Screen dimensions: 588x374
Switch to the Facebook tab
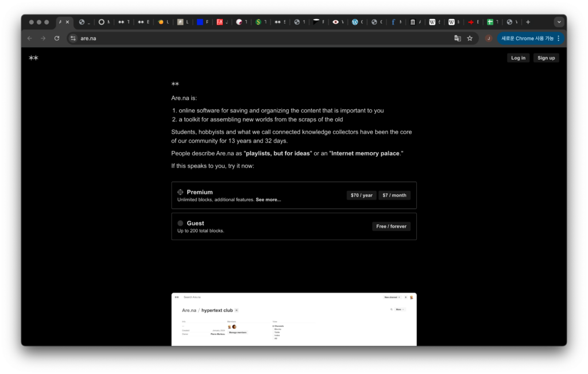394,22
